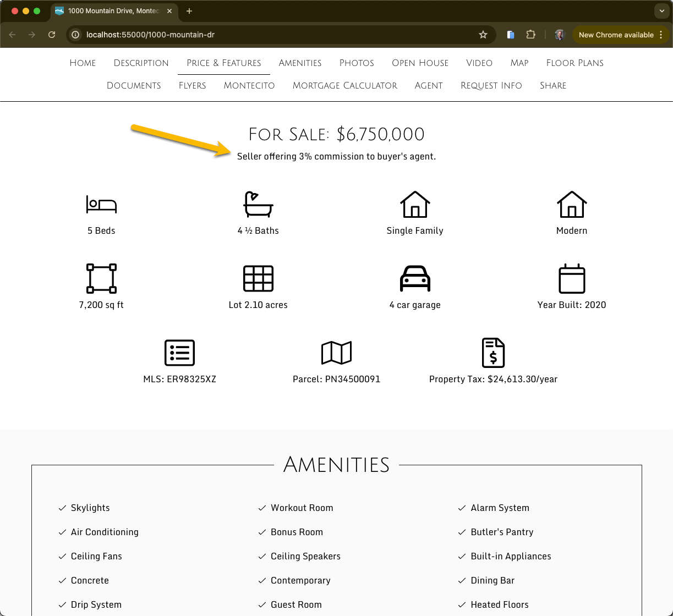This screenshot has width=673, height=616.
Task: Open Chrome three-dot menu
Action: point(661,35)
